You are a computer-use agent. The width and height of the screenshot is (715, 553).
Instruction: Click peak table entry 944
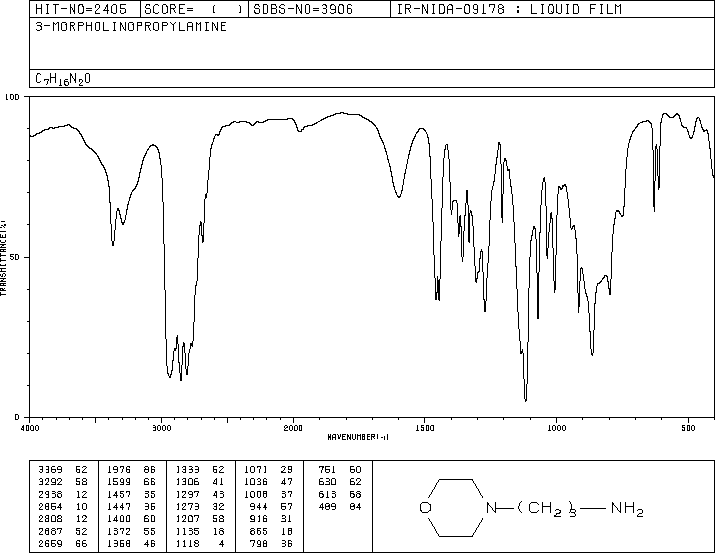259,506
